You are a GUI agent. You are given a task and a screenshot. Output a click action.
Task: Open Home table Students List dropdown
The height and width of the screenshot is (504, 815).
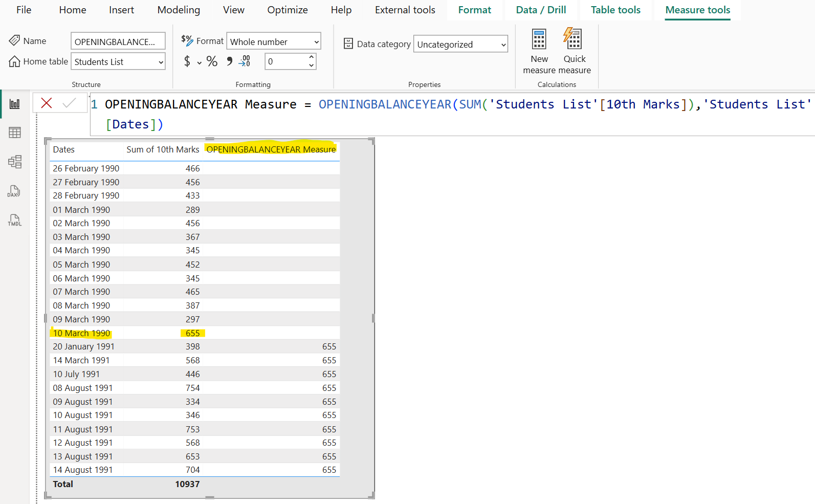click(x=118, y=61)
